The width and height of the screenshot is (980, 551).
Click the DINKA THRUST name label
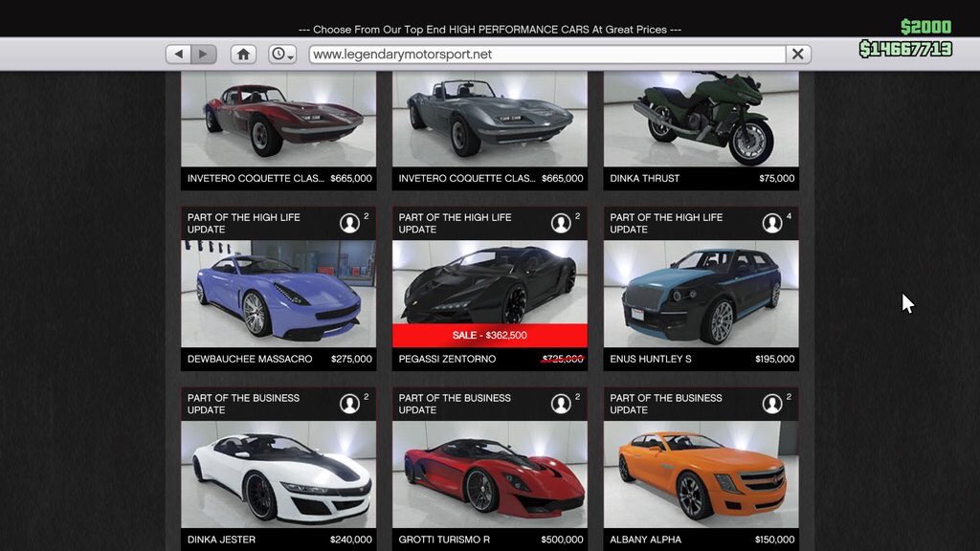[644, 179]
